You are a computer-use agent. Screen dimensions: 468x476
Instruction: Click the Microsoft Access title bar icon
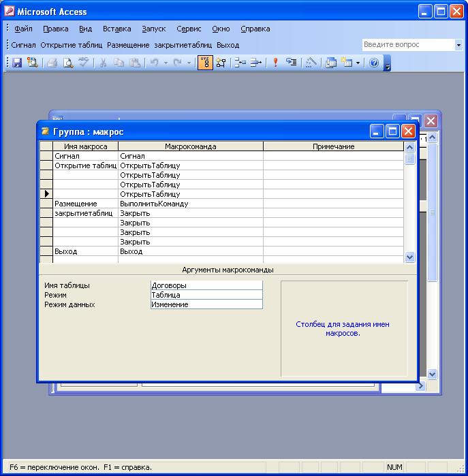pos(10,11)
